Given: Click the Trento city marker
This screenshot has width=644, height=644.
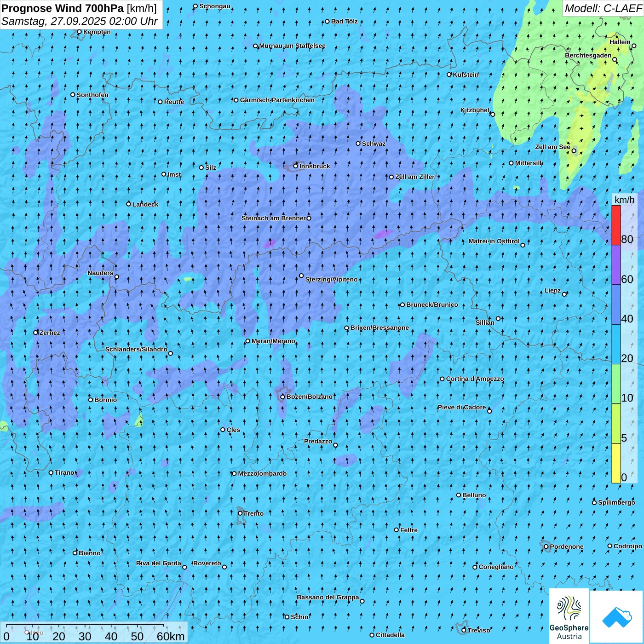Looking at the screenshot, I should [x=240, y=513].
